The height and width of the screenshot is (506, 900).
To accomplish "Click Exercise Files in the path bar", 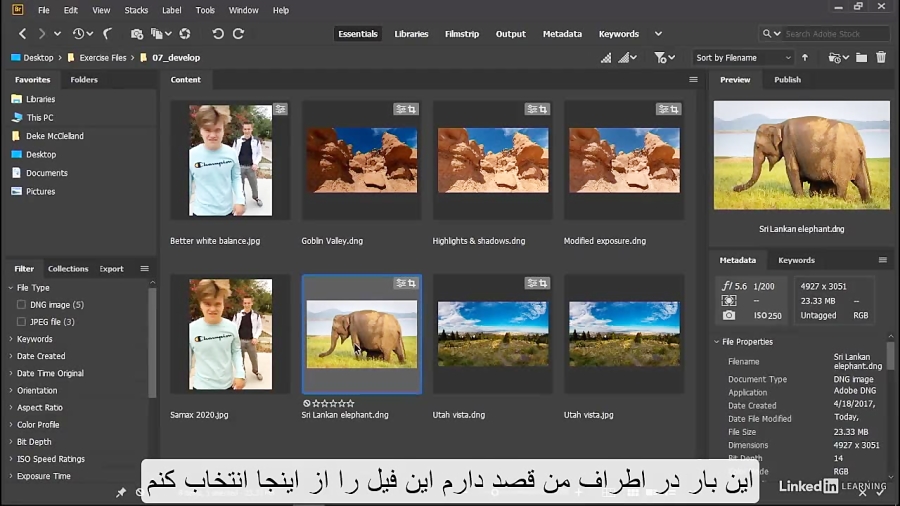I will click(x=103, y=58).
